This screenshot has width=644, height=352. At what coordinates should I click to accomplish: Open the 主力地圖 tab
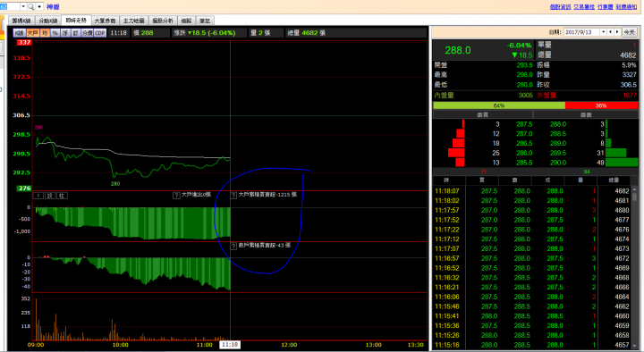click(x=134, y=21)
